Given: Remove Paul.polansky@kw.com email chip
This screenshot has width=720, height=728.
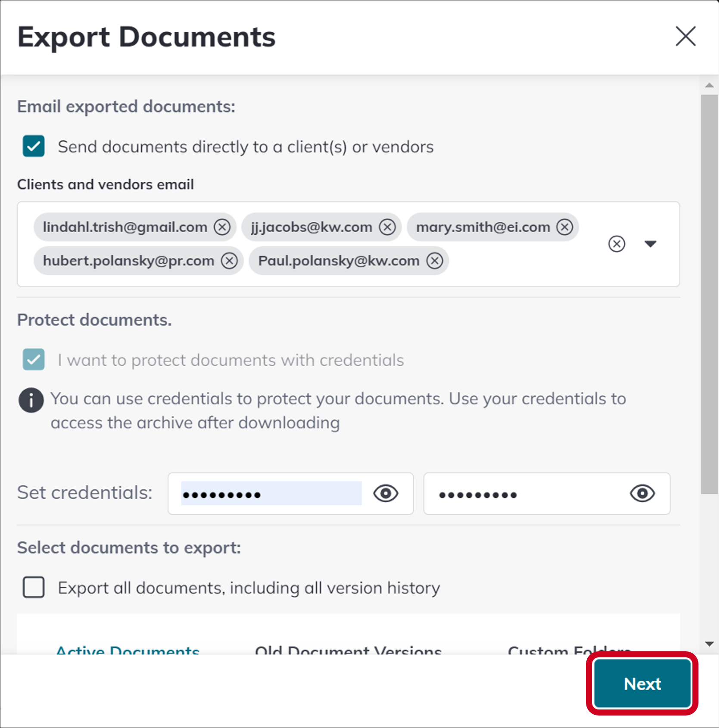Looking at the screenshot, I should click(x=435, y=261).
